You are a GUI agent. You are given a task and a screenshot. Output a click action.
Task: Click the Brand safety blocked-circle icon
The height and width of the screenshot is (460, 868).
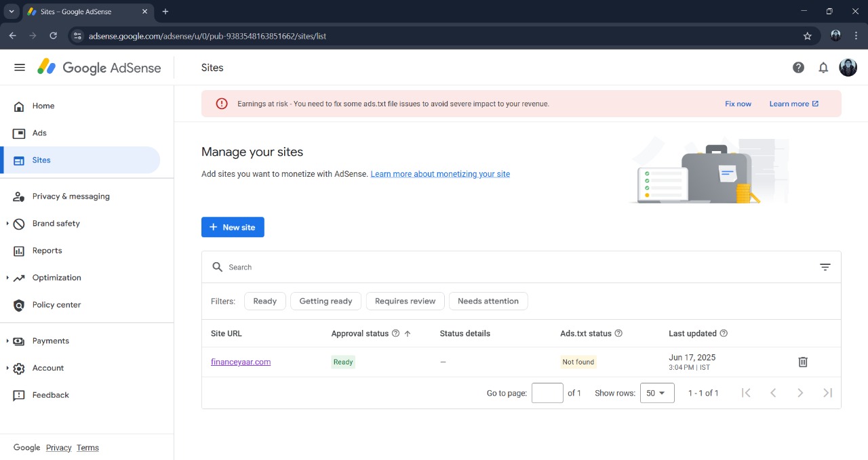[19, 224]
